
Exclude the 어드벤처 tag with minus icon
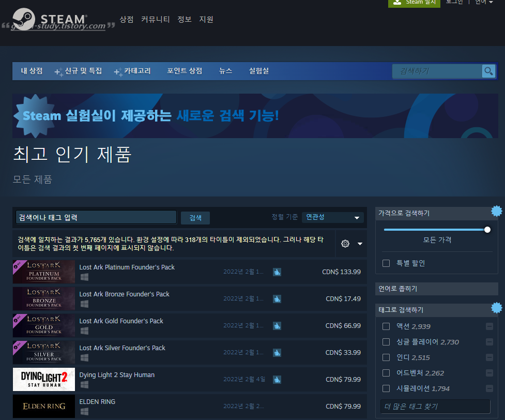tap(489, 373)
